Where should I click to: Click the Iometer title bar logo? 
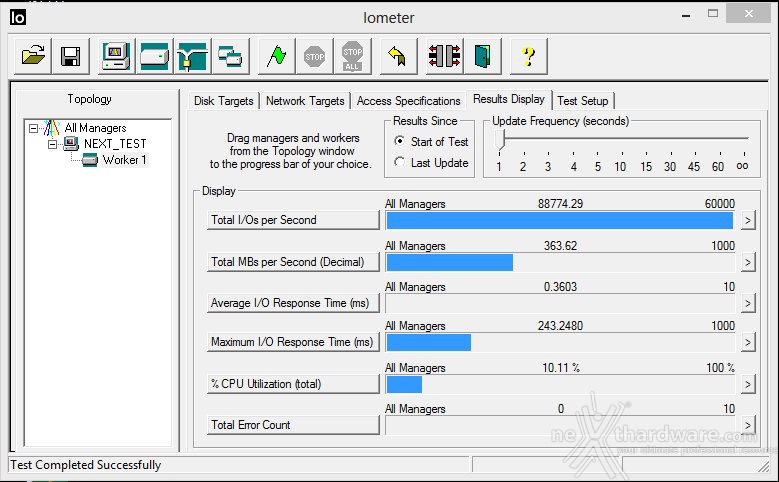(18, 17)
